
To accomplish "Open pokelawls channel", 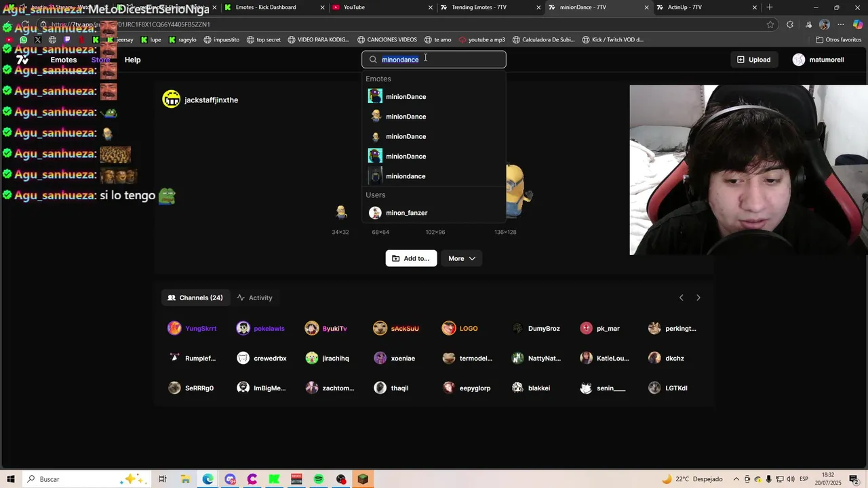I will 261,329.
